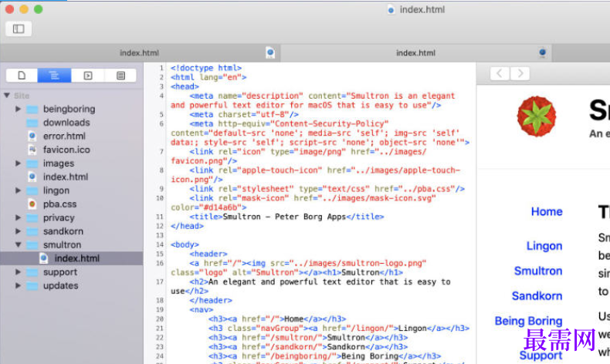Image resolution: width=610 pixels, height=364 pixels.
Task: Collapse the Site root group
Action: point(7,96)
